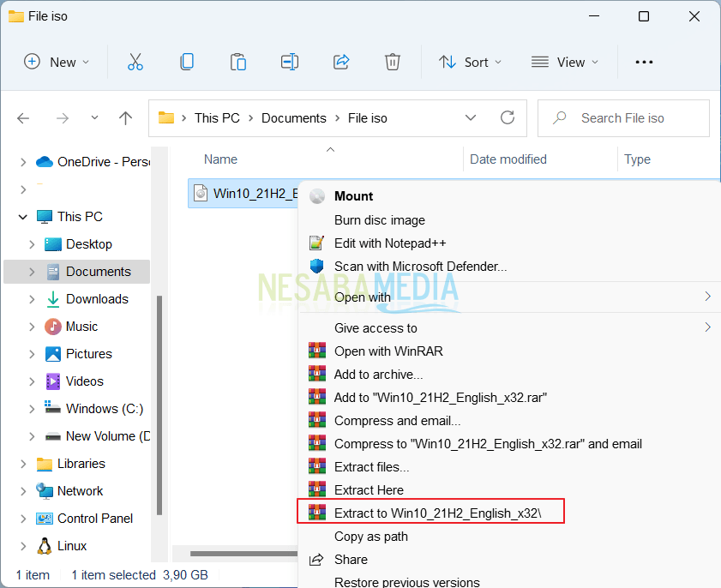The height and width of the screenshot is (588, 721).
Task: Click the Notepad++ icon in context menu
Action: pos(317,243)
